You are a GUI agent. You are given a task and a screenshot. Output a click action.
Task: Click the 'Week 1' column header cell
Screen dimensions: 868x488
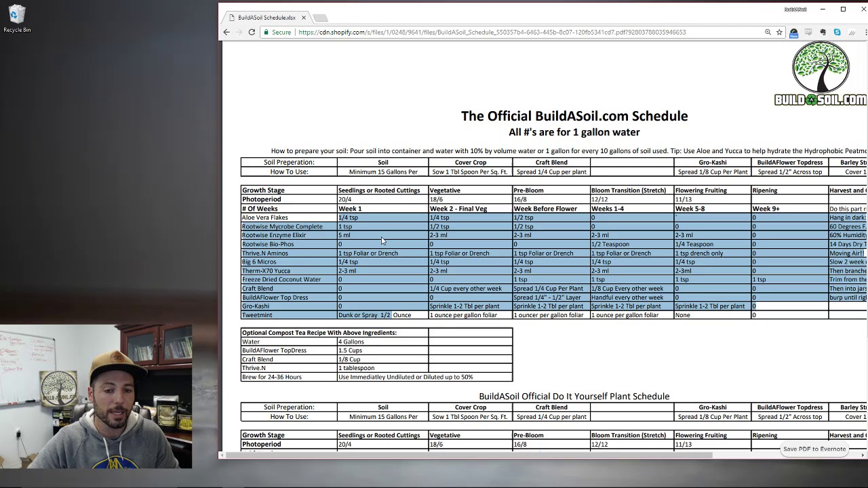pos(382,209)
